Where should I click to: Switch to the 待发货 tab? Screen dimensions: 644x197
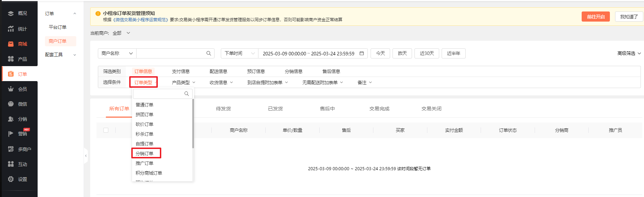pos(223,109)
